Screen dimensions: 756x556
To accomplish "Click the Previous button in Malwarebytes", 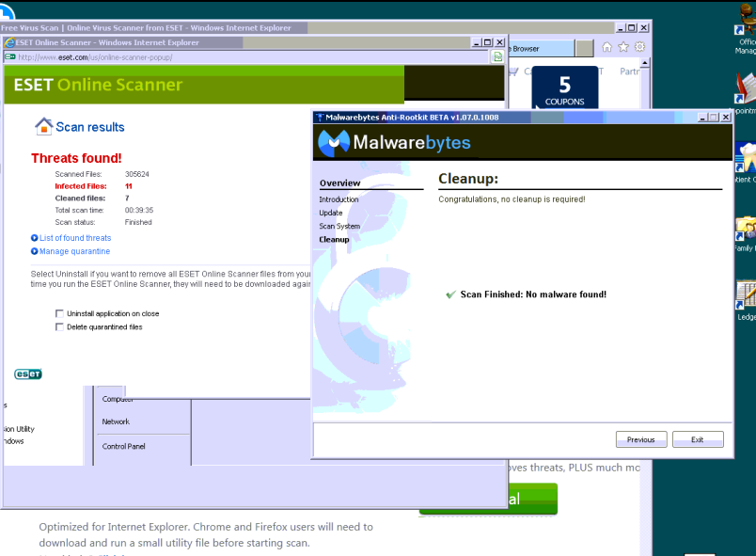I will 641,439.
